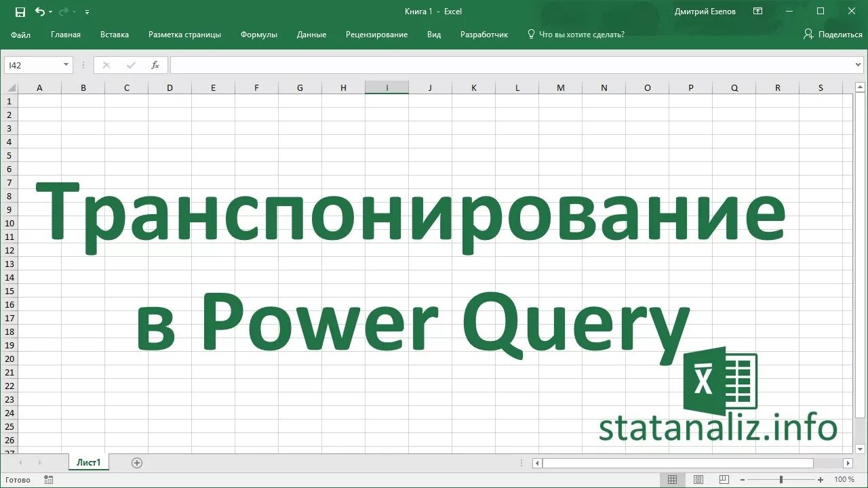Click the zoom slider handle
Screen dimensions: 868x488
(x=781, y=480)
